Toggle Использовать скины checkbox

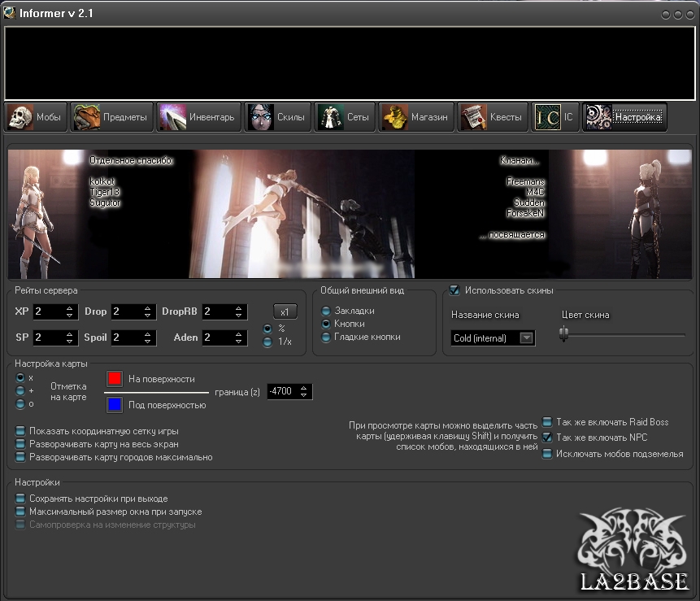tap(454, 290)
